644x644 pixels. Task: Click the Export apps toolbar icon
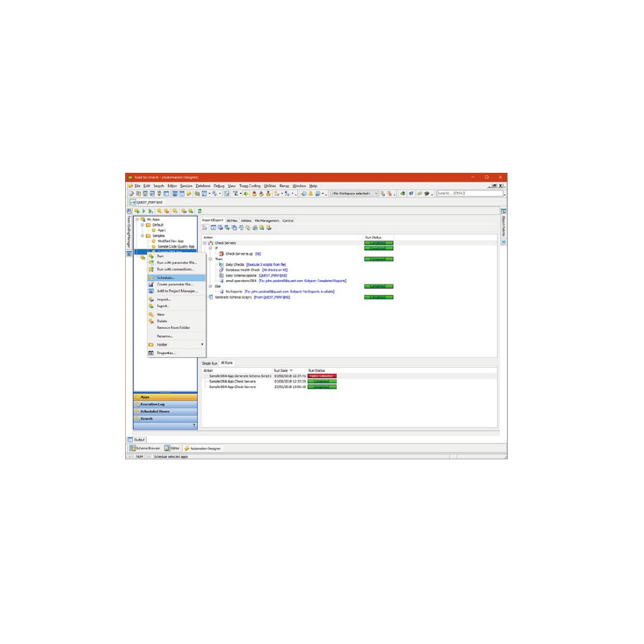point(191,210)
